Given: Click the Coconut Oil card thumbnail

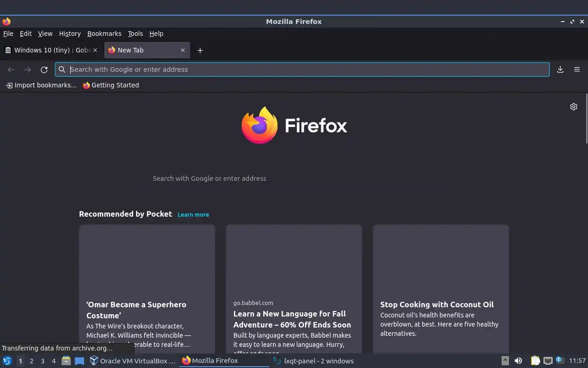Looking at the screenshot, I should click(x=441, y=259).
